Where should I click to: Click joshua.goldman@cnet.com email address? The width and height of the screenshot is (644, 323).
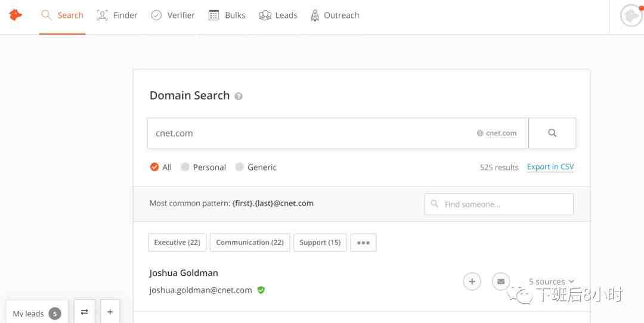tap(200, 290)
